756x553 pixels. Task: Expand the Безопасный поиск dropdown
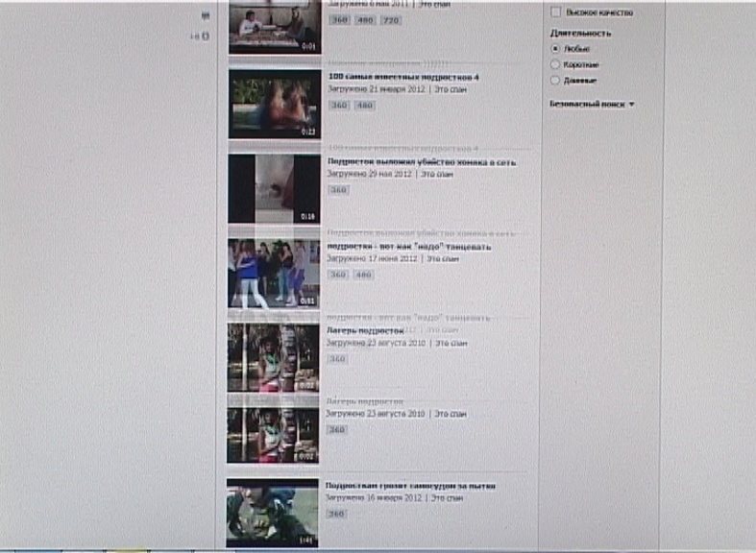point(592,104)
